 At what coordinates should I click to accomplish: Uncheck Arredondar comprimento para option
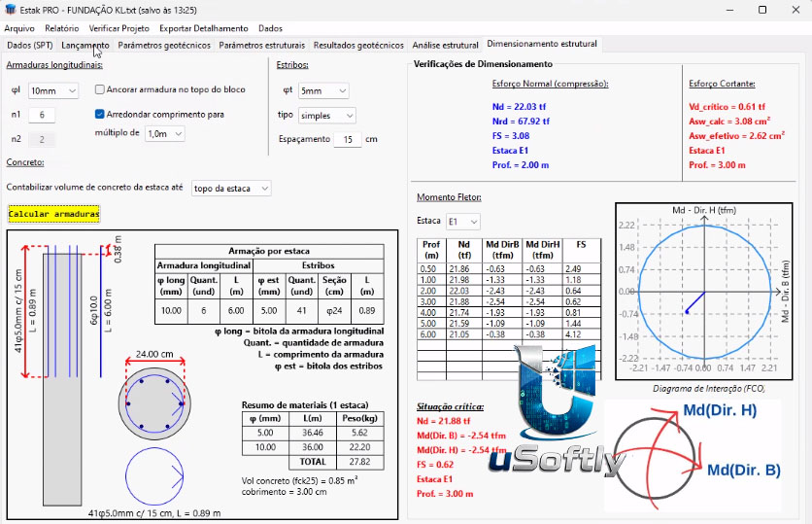click(100, 114)
